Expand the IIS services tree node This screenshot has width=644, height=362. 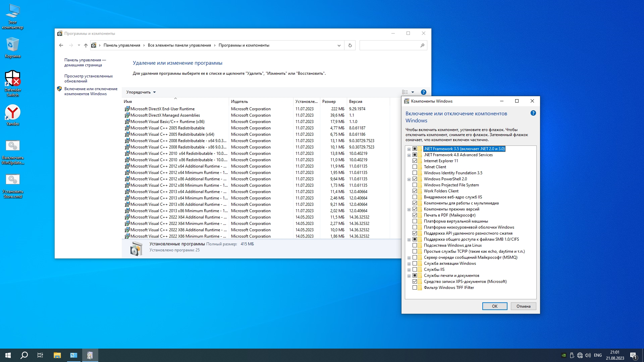(409, 270)
